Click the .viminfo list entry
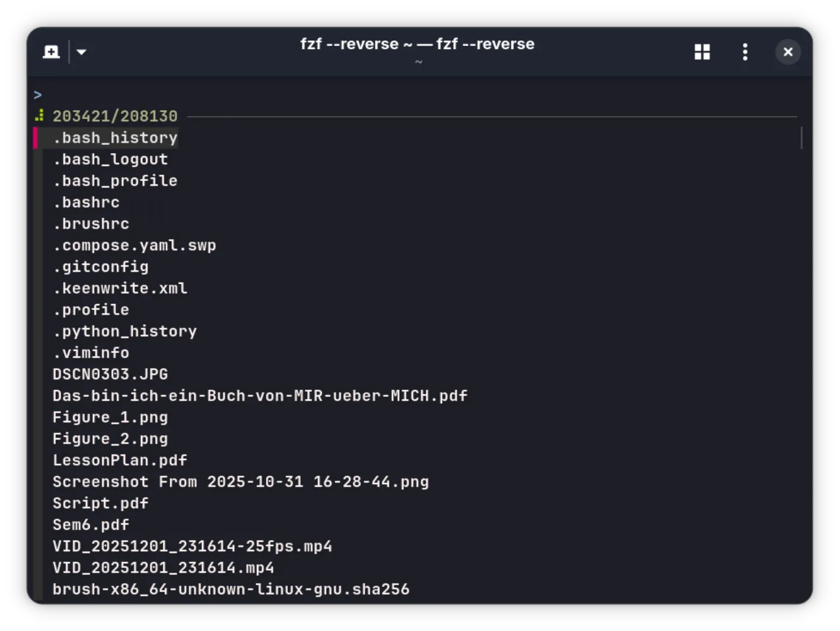The image size is (840, 631). point(90,353)
